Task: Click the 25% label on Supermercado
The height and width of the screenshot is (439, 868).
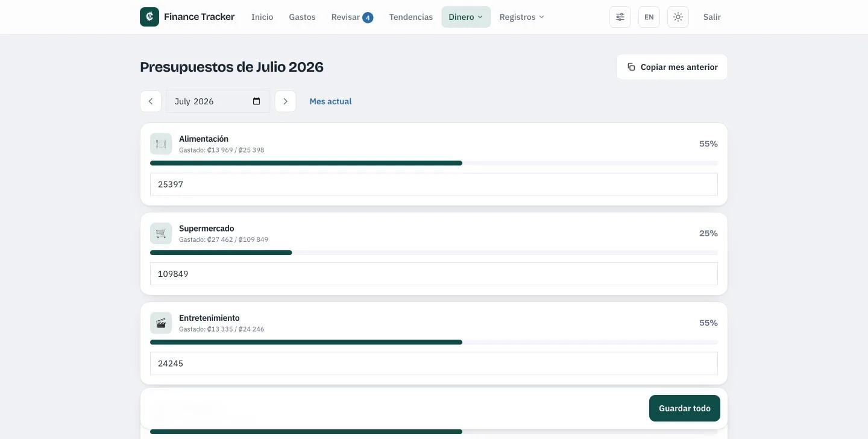Action: [x=708, y=233]
